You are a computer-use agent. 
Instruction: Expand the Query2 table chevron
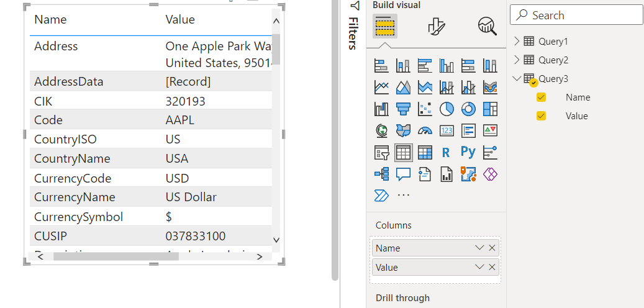(x=517, y=60)
